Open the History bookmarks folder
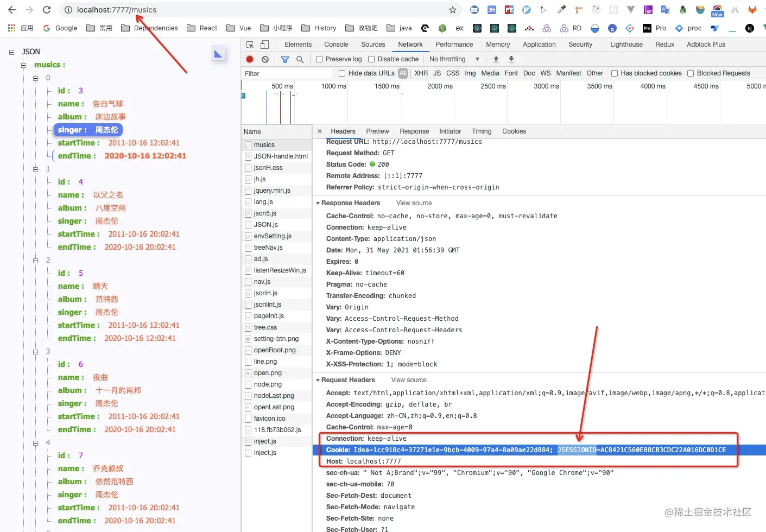The image size is (766, 532). (319, 28)
